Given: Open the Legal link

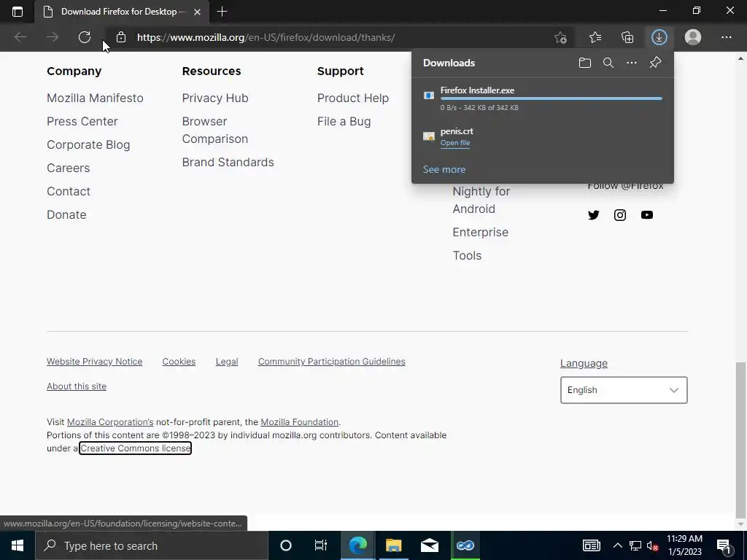Looking at the screenshot, I should tap(227, 362).
